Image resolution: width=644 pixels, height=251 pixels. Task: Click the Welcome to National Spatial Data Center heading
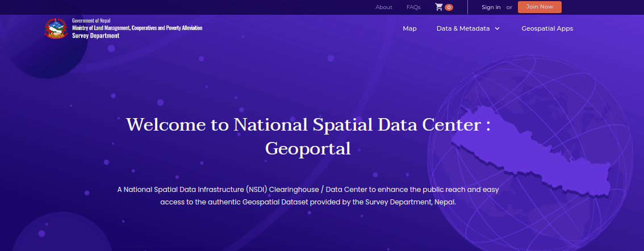click(x=308, y=136)
